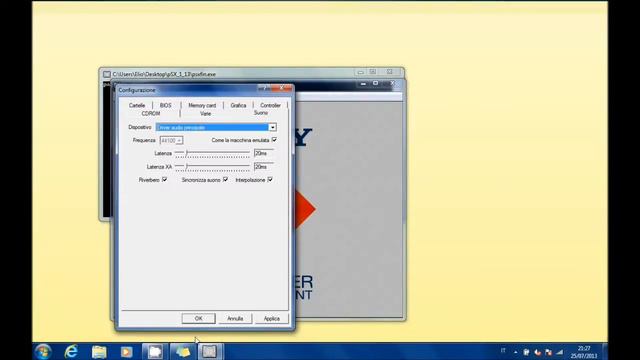Click the Latenza XA 20ms value field
The width and height of the screenshot is (640, 360).
click(264, 167)
